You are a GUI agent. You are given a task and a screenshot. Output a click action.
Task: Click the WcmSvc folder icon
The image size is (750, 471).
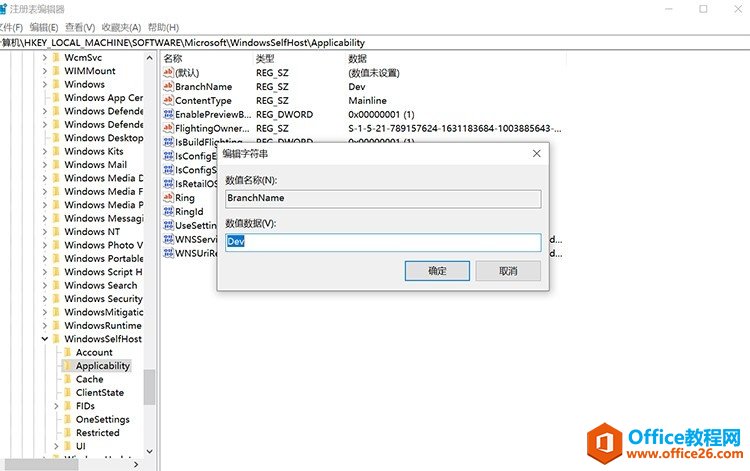coord(56,57)
